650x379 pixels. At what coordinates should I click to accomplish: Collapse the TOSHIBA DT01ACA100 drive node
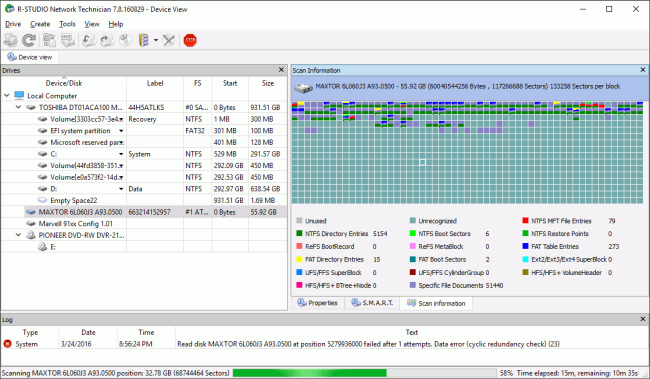point(18,107)
